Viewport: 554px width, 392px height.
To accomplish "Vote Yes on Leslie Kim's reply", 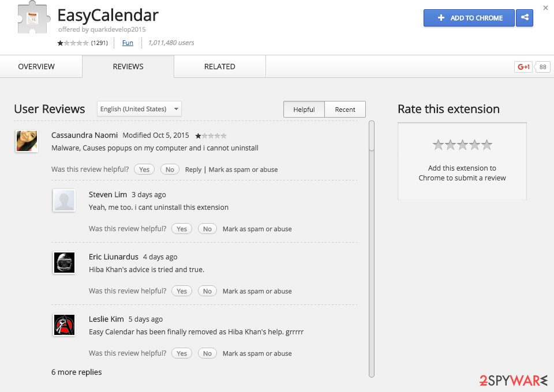I will point(182,353).
